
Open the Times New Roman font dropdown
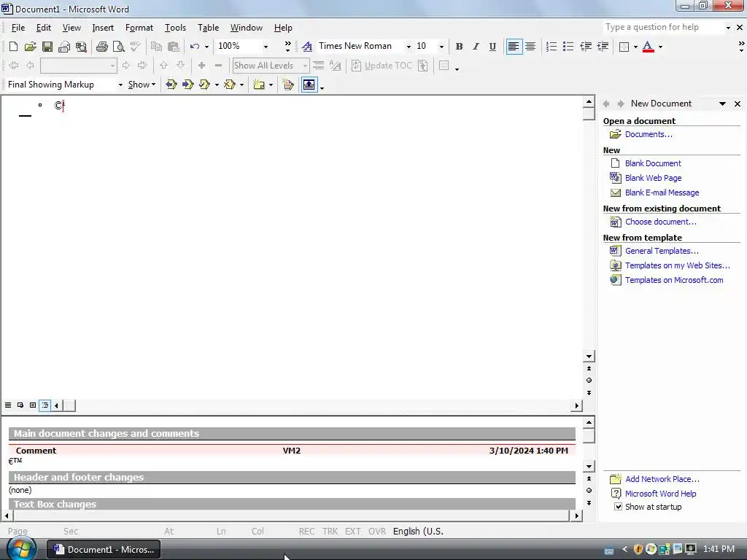[409, 46]
